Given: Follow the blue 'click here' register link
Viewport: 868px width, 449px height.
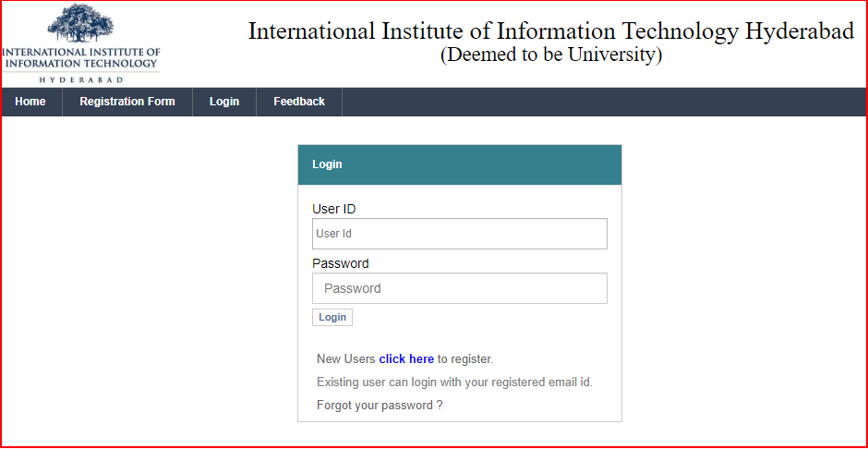Looking at the screenshot, I should [405, 359].
